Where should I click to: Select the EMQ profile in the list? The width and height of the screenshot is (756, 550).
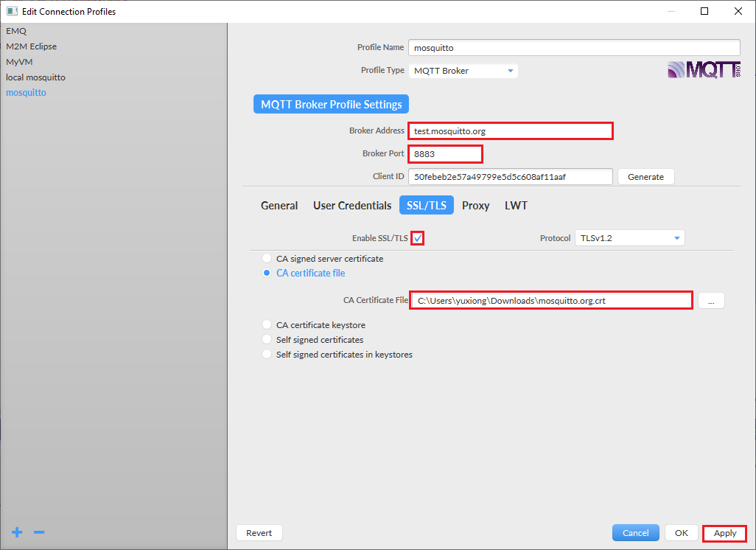pyautogui.click(x=113, y=31)
